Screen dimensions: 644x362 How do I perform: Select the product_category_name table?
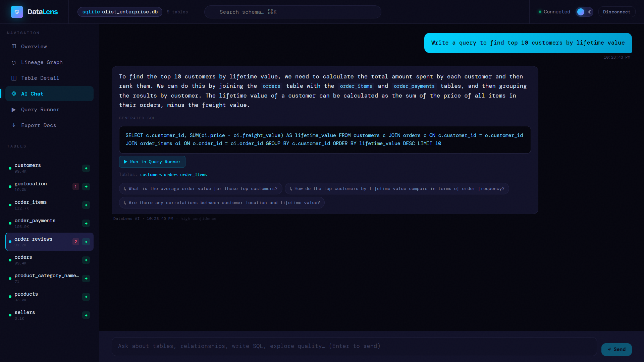(49, 279)
